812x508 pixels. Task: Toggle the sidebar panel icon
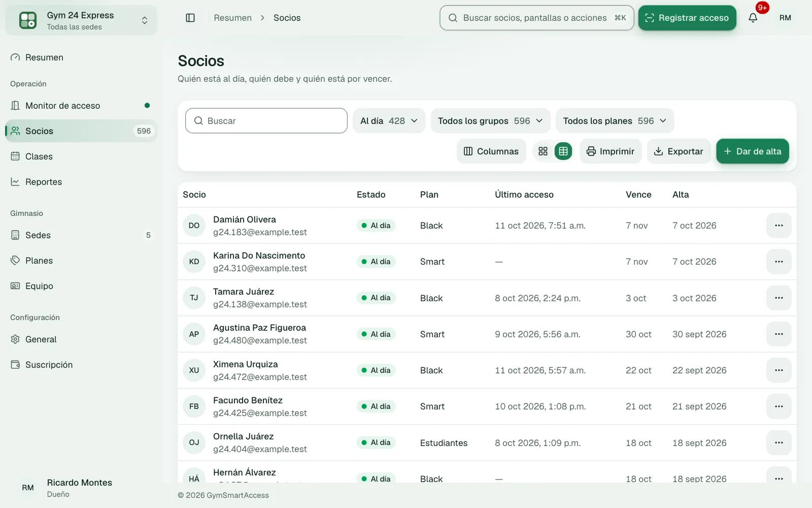(x=190, y=18)
